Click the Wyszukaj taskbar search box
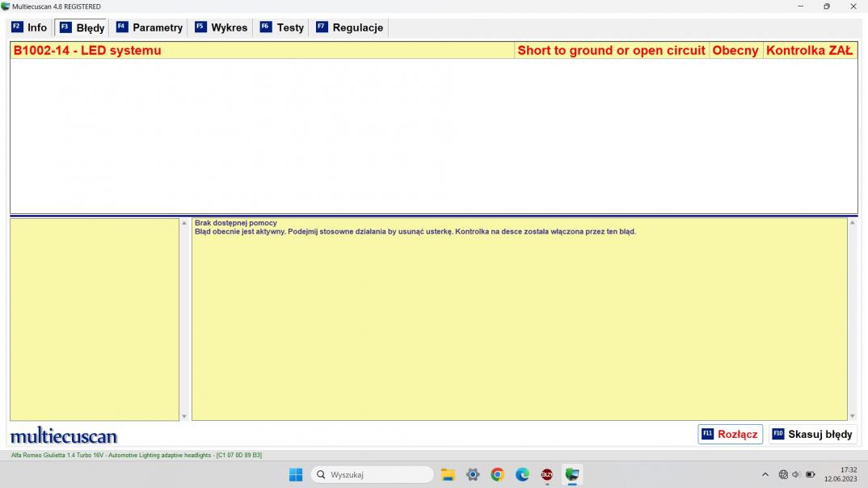Screen dimensions: 868x488 373,475
